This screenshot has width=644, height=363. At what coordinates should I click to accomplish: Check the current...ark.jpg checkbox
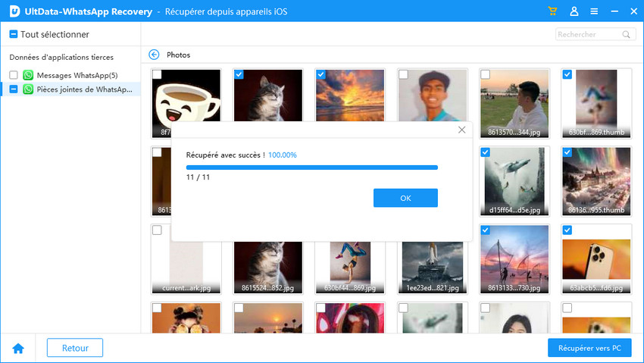157,230
